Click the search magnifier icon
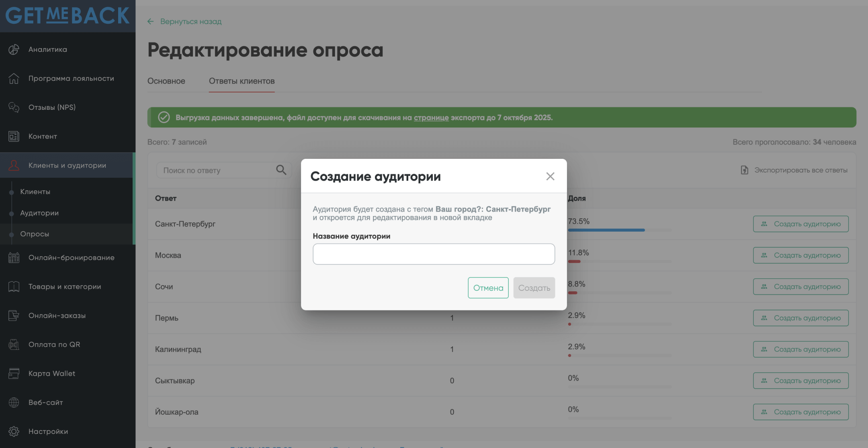868x448 pixels. point(281,170)
